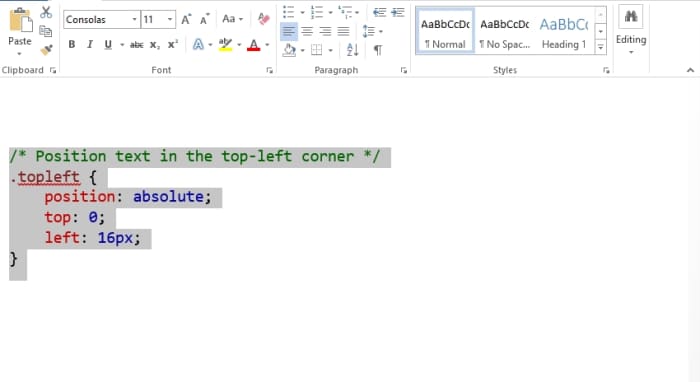Screen dimensions: 700x382
Task: Apply the Normal style
Action: (445, 31)
